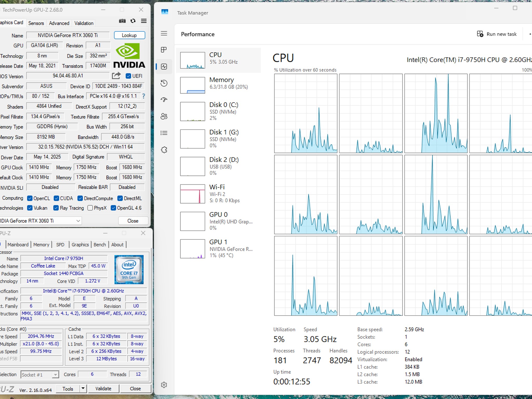Switch to the CPU-Z Bench tab
The height and width of the screenshot is (399, 532).
100,244
